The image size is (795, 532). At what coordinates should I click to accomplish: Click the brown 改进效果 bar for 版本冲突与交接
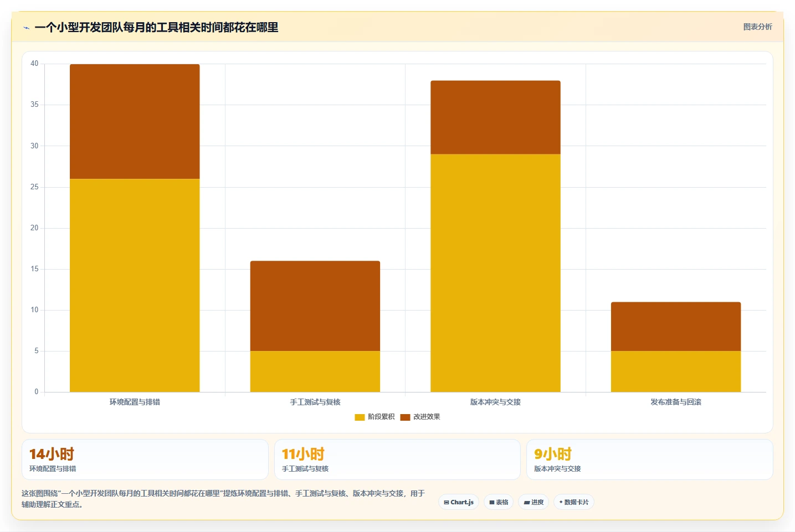[495, 117]
